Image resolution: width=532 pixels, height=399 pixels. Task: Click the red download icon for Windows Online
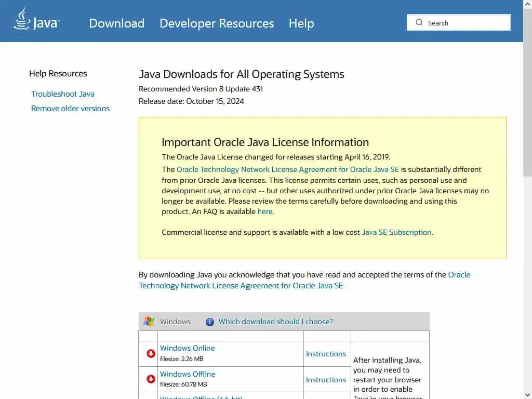pyautogui.click(x=151, y=353)
